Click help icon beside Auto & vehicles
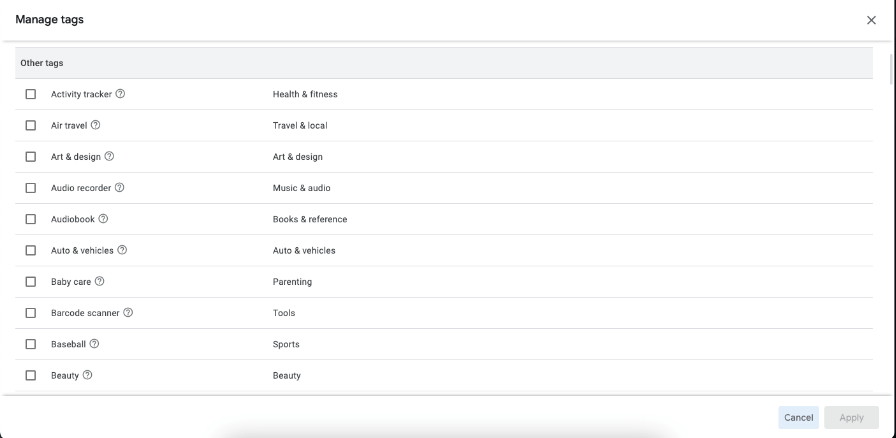896x438 pixels. 122,250
